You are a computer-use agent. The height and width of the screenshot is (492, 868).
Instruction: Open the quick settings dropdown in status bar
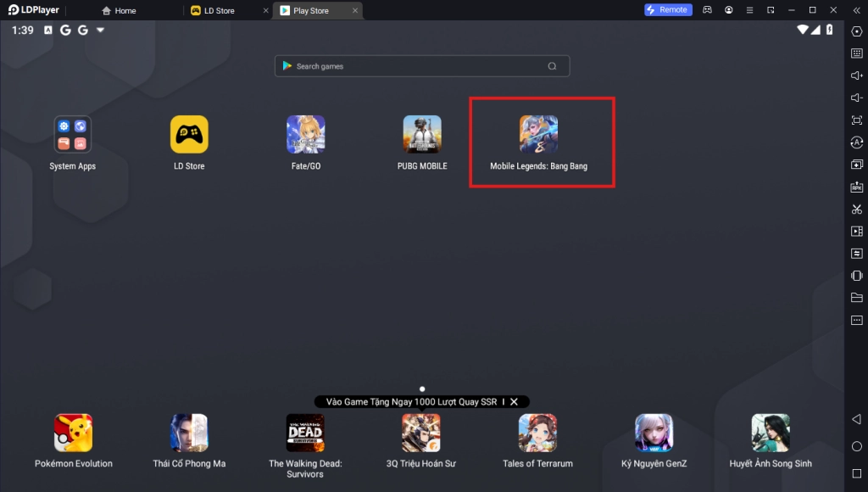(x=99, y=29)
